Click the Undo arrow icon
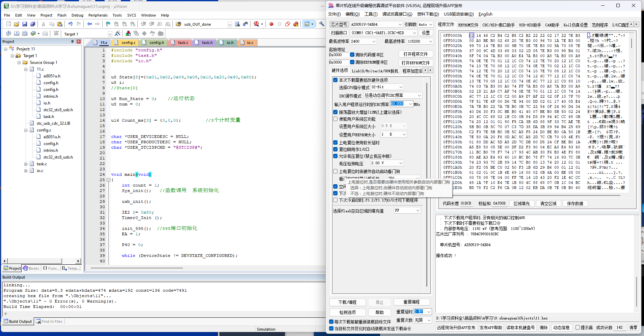This screenshot has width=644, height=336. point(70,24)
